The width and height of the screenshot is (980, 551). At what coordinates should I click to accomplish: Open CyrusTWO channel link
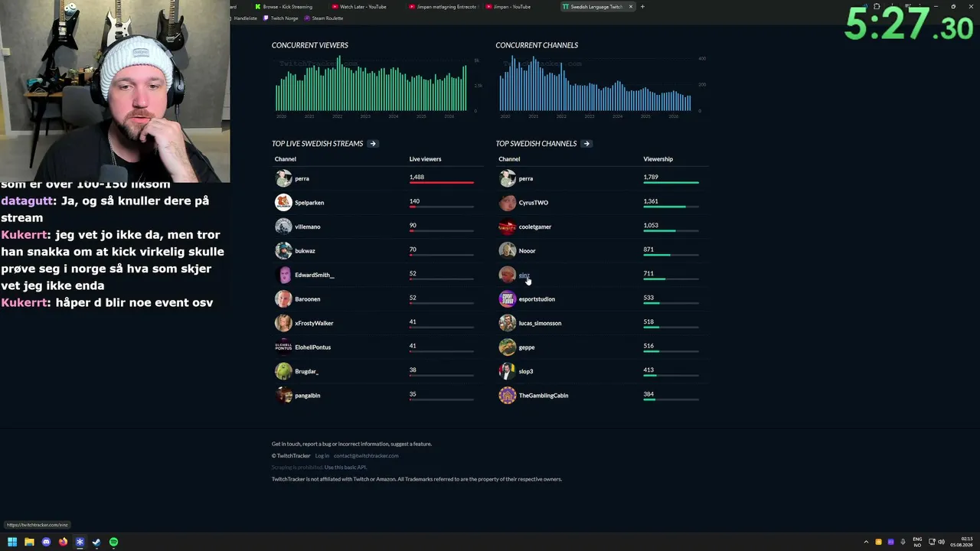534,203
